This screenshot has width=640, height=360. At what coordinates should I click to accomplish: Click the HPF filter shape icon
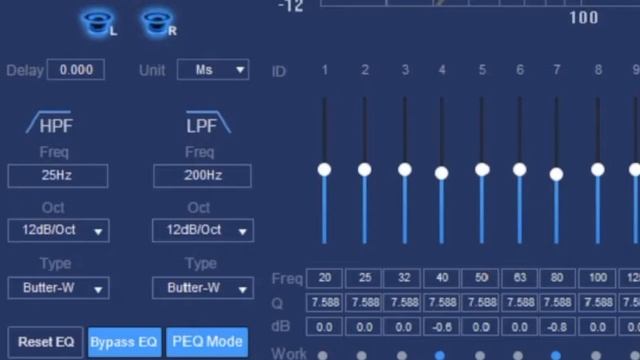click(49, 122)
